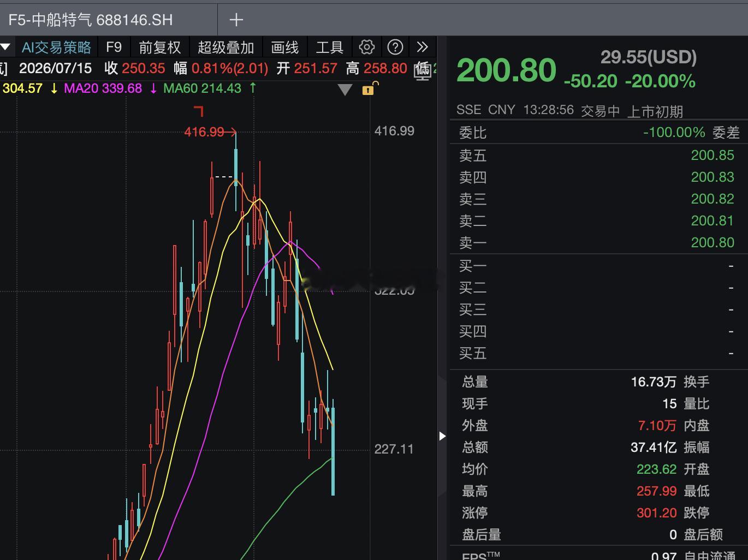Click the MA60 214.43 indicator label
The width and height of the screenshot is (748, 560).
pos(202,88)
